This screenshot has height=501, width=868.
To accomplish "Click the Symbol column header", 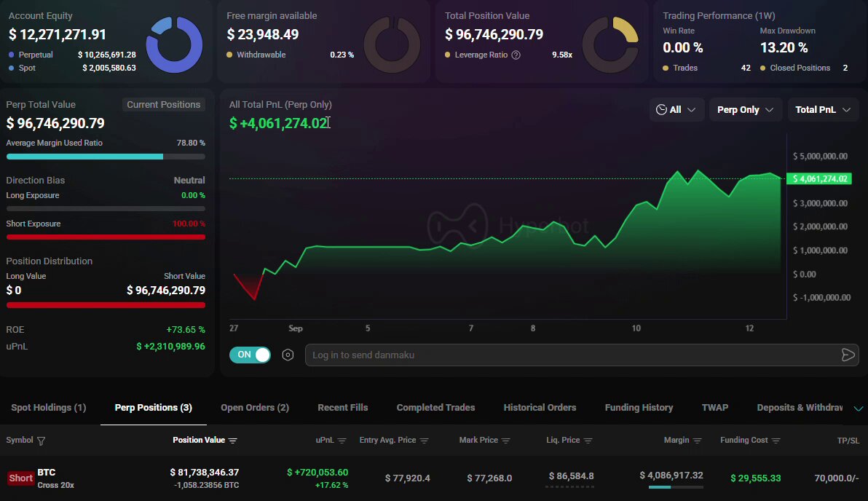I will click(x=20, y=440).
